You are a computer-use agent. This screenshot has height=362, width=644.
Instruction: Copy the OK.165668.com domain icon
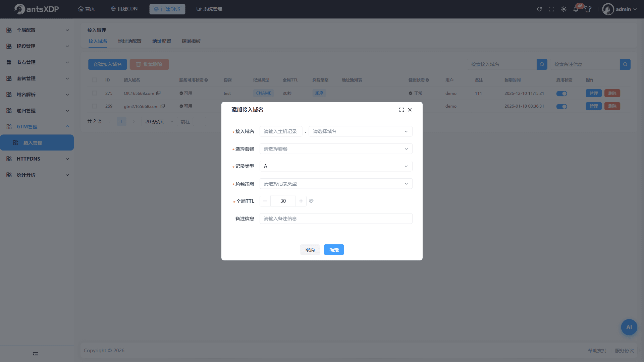pyautogui.click(x=158, y=93)
